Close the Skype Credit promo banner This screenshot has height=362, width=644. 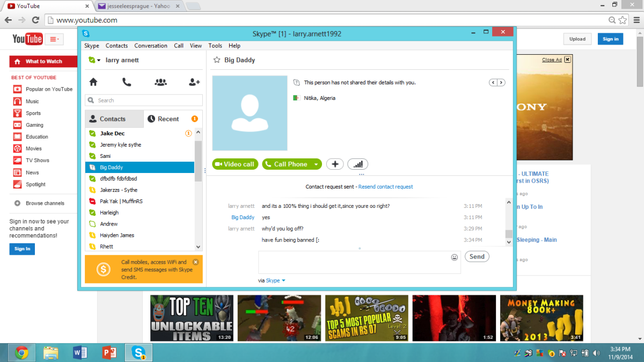[x=195, y=262]
